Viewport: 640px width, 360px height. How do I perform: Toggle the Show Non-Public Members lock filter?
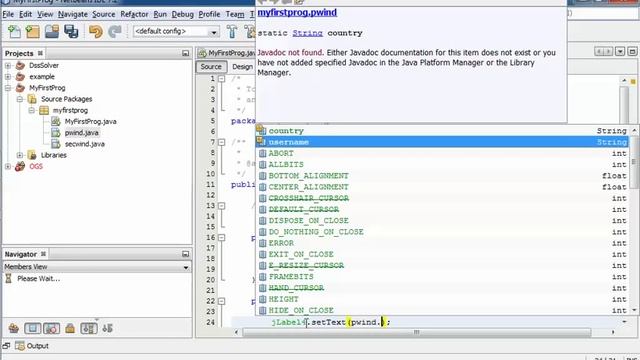click(x=70, y=328)
